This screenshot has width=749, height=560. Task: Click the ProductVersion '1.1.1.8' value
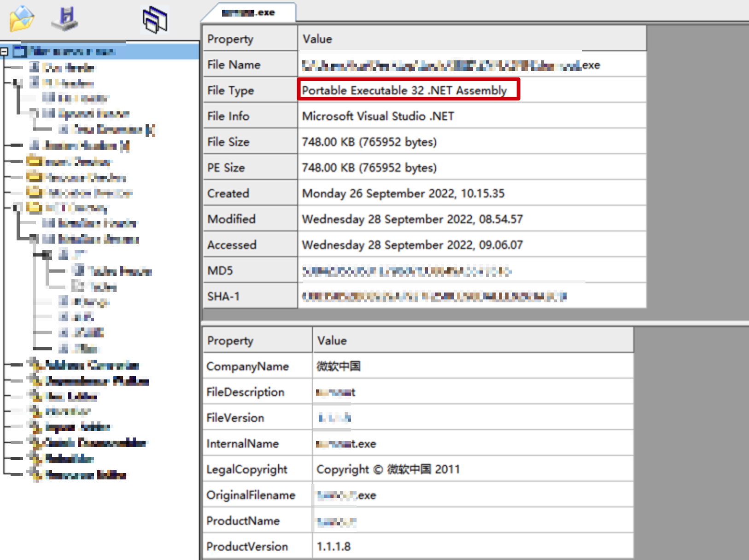click(334, 547)
